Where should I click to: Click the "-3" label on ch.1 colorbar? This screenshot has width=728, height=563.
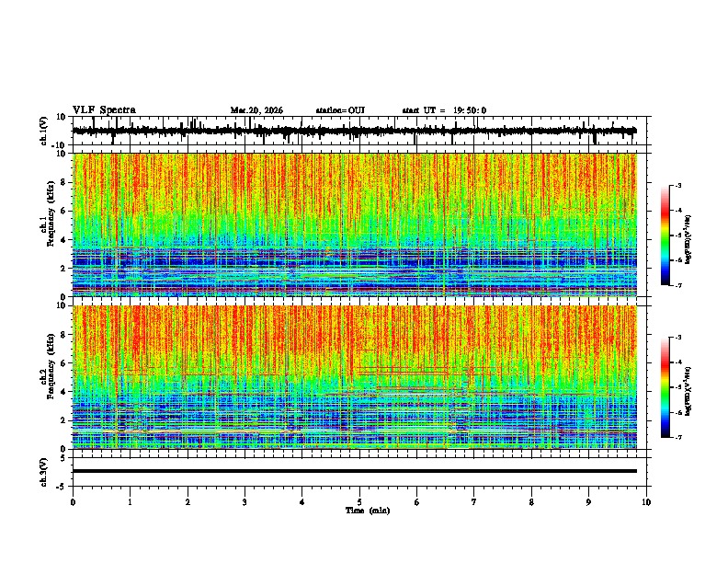click(x=678, y=185)
